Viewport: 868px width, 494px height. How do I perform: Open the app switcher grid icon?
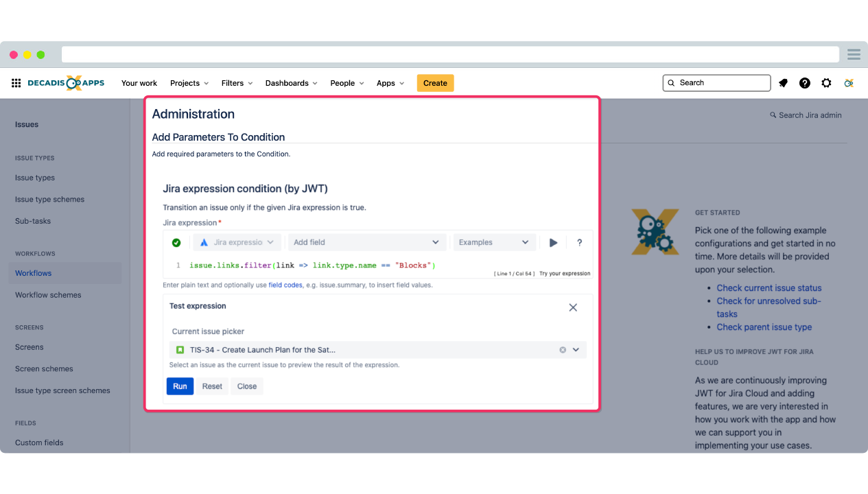(x=16, y=83)
